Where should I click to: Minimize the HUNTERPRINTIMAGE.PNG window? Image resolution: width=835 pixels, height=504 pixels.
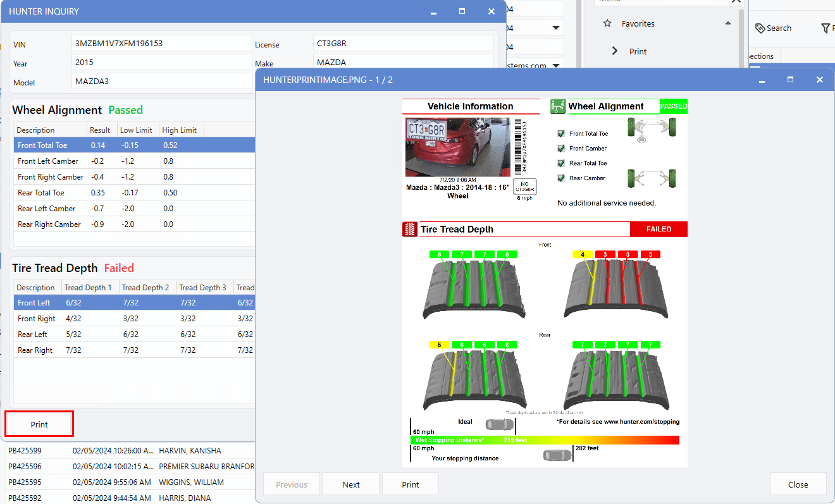click(761, 80)
